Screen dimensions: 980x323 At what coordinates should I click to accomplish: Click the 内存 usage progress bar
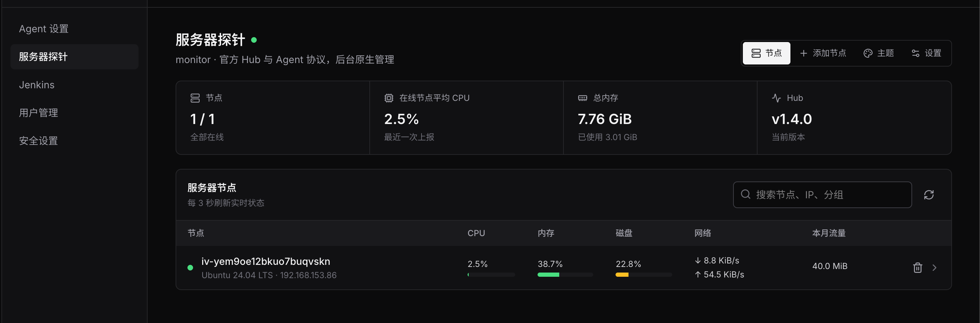[565, 275]
